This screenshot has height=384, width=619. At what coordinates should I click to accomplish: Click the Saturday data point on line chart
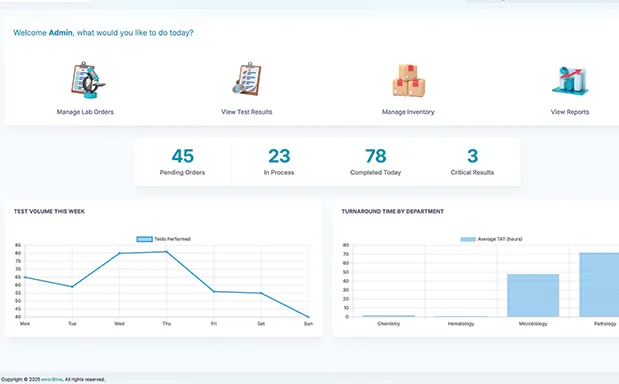tap(261, 293)
